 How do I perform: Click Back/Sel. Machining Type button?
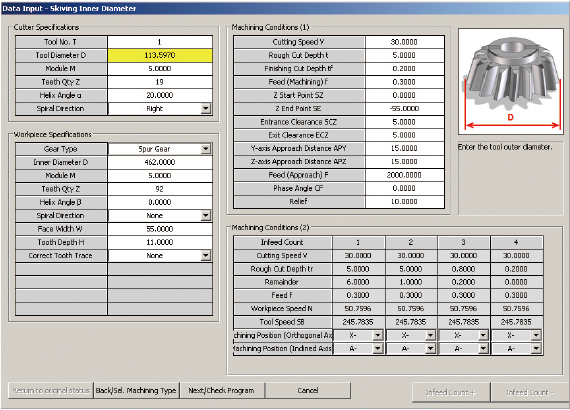[x=136, y=391]
